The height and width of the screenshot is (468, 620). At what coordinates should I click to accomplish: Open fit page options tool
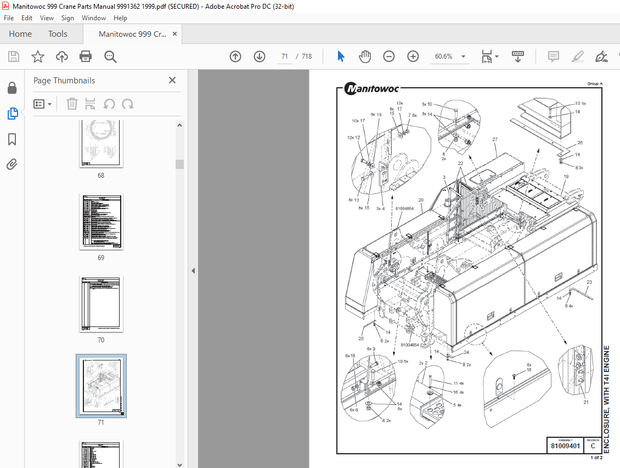pyautogui.click(x=486, y=57)
